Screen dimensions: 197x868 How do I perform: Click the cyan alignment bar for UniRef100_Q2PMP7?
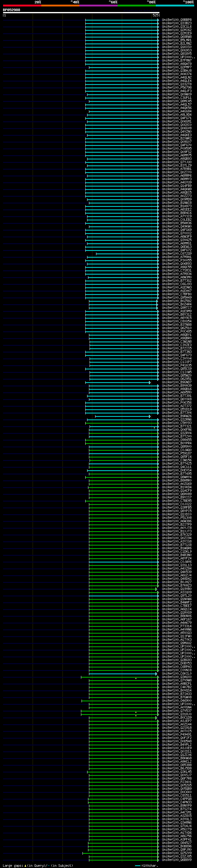click(x=124, y=67)
